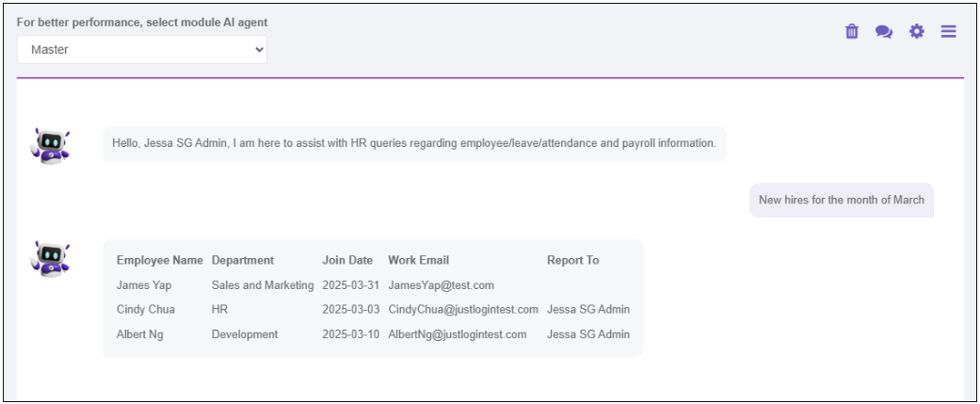The width and height of the screenshot is (980, 404).
Task: Open the chat conversations icon
Action: pos(884,31)
